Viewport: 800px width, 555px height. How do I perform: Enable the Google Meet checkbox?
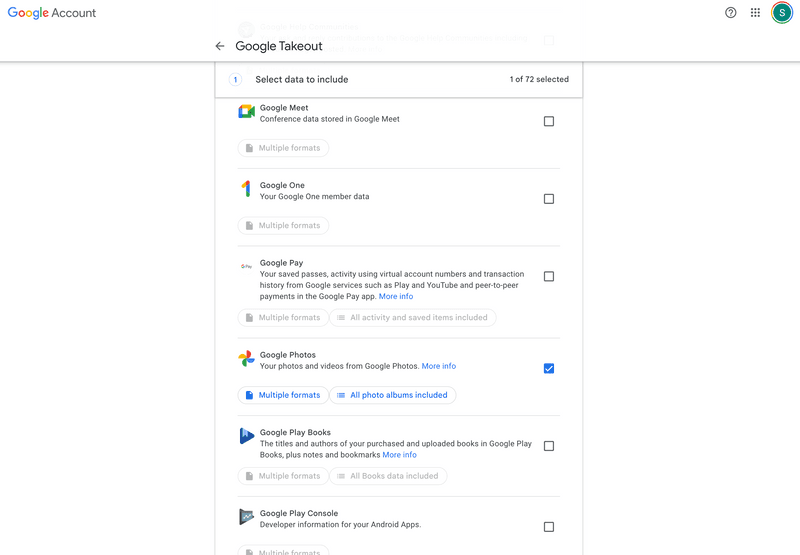tap(549, 122)
